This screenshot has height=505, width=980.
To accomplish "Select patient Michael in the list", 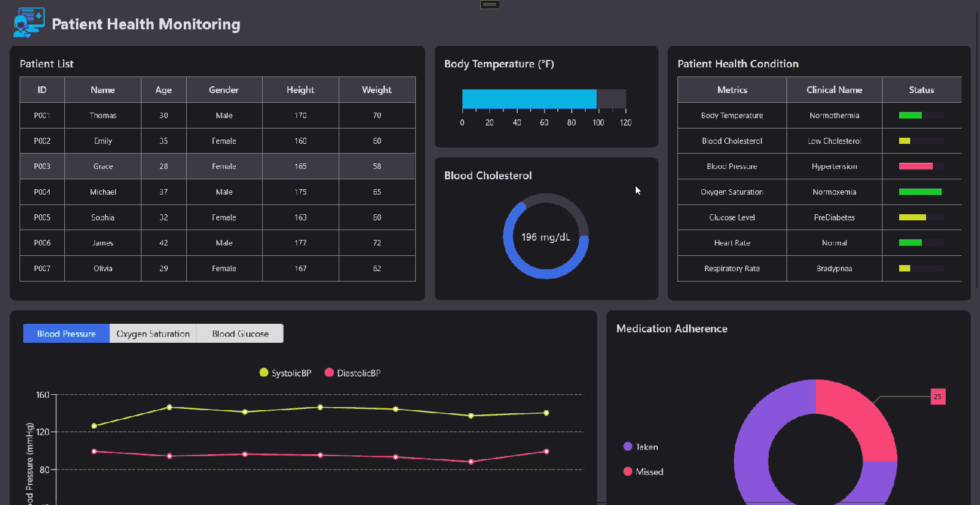I will [103, 192].
